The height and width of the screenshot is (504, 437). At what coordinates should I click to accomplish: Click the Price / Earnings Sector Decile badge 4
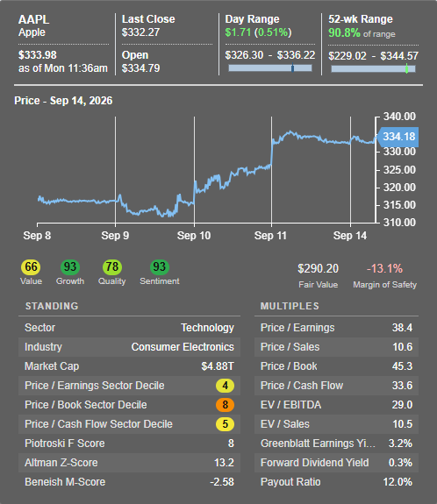coord(225,386)
